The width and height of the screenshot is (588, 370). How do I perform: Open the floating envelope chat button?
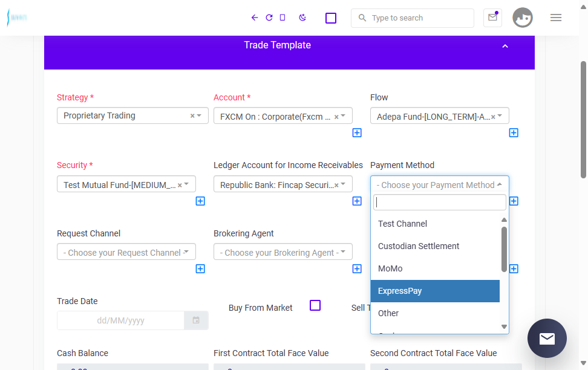547,338
